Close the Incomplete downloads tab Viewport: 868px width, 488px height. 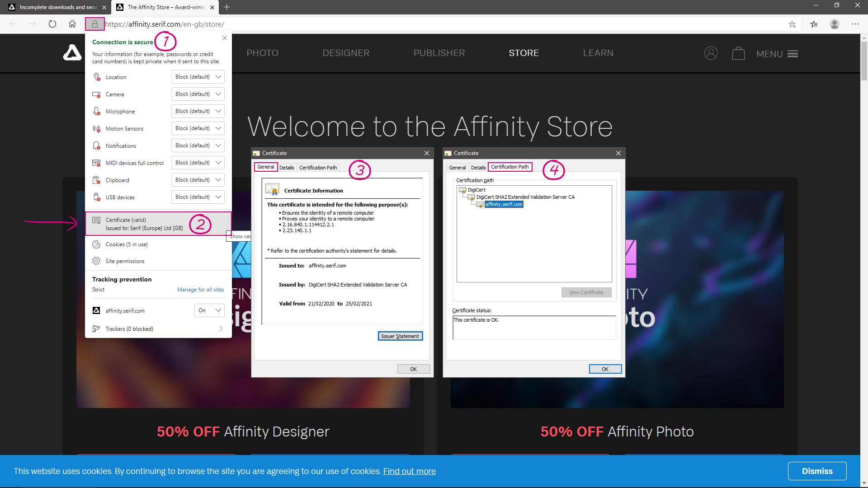(104, 7)
